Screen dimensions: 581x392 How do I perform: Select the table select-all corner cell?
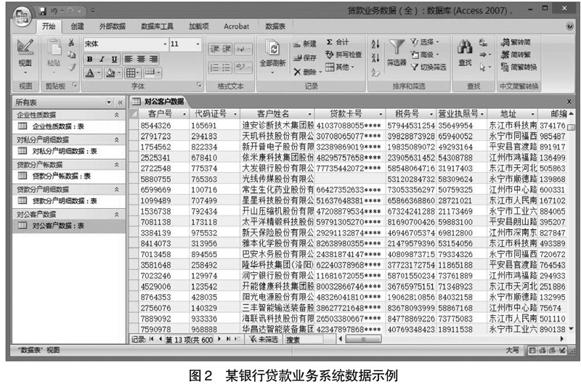[x=134, y=114]
